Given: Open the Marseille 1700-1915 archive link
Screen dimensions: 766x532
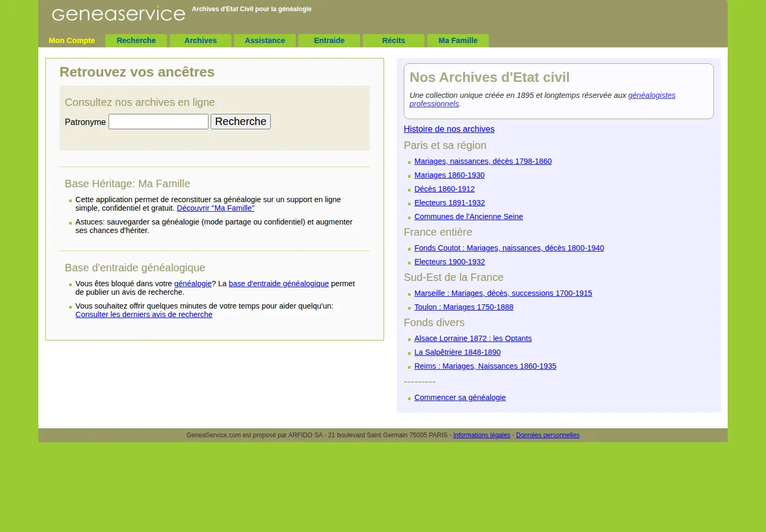Looking at the screenshot, I should 503,293.
